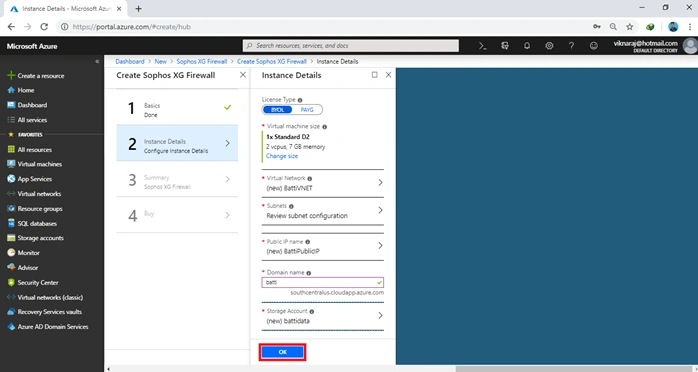The width and height of the screenshot is (698, 372).
Task: Select PAYG license type
Action: pyautogui.click(x=307, y=110)
